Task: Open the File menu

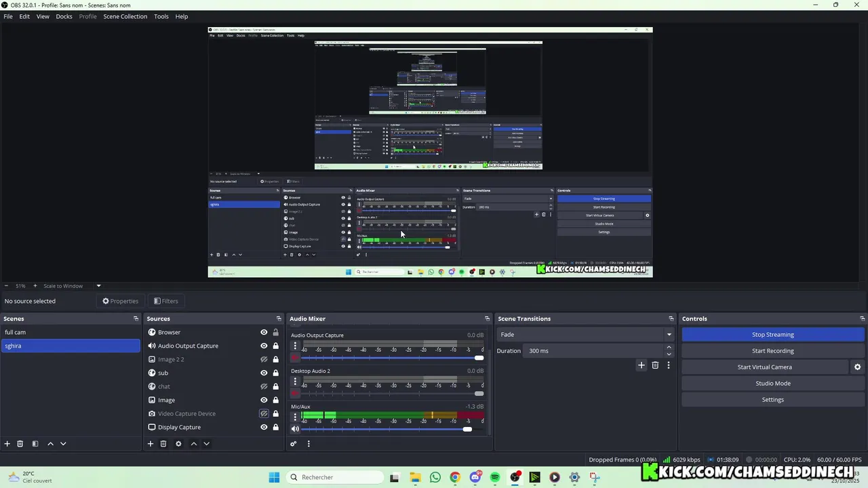Action: 8,16
